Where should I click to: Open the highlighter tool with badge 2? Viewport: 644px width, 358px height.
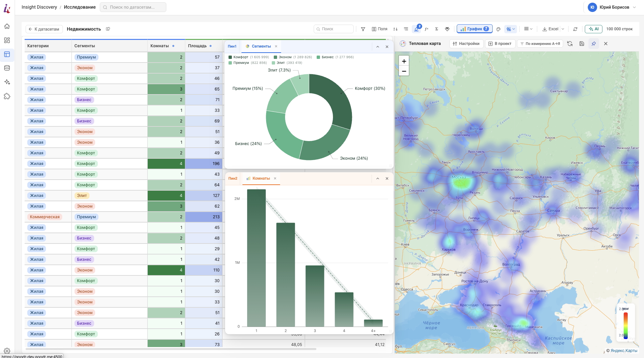416,29
